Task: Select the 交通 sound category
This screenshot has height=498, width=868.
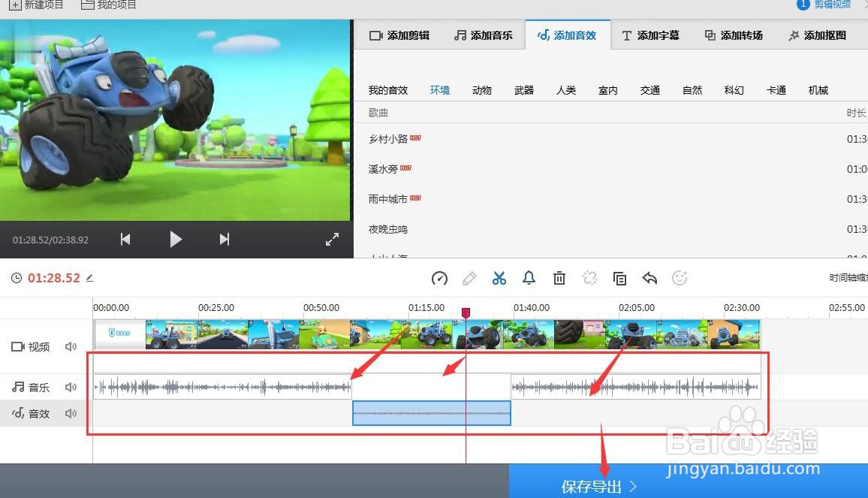Action: [x=650, y=90]
